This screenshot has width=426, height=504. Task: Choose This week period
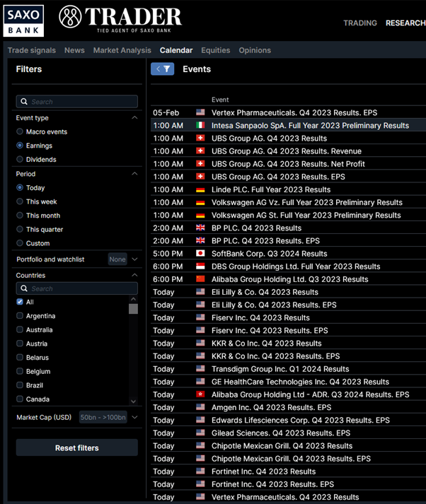(x=20, y=201)
